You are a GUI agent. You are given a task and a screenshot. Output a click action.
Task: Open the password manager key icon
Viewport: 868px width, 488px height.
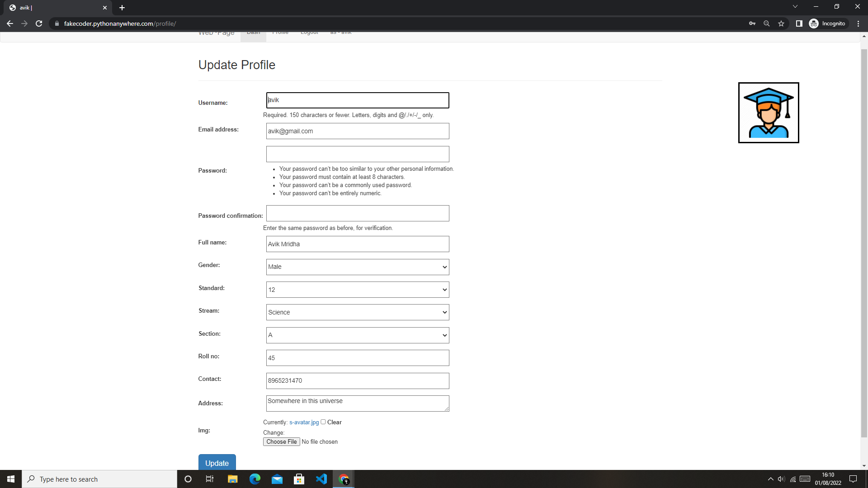(x=752, y=23)
